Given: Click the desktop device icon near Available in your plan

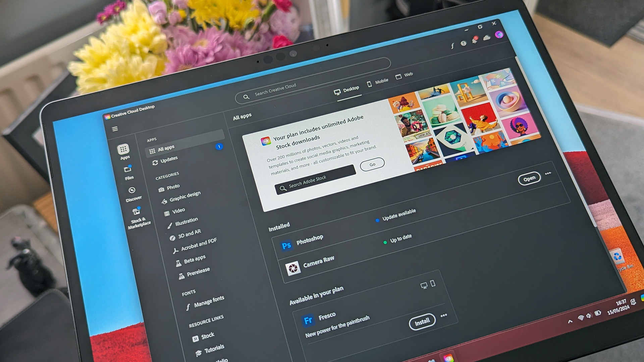Looking at the screenshot, I should click(424, 286).
